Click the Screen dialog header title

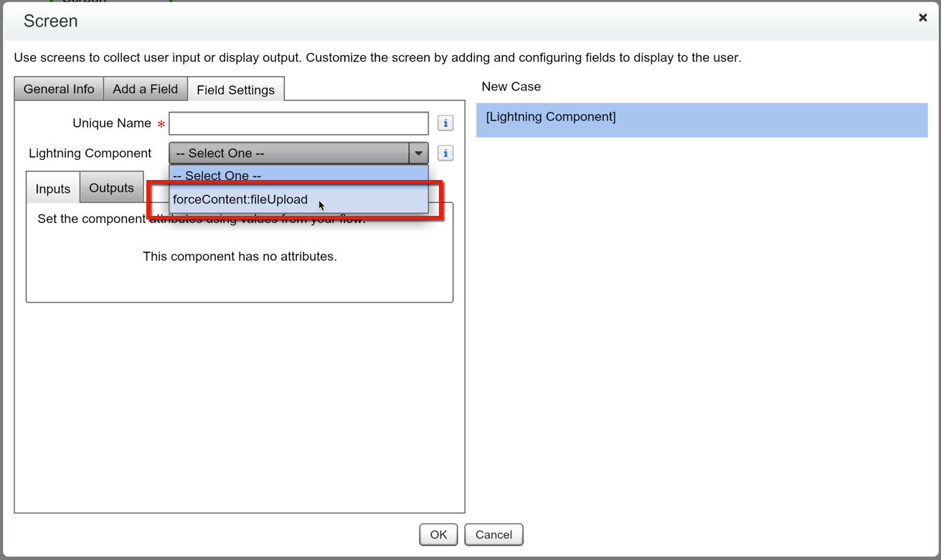click(50, 21)
